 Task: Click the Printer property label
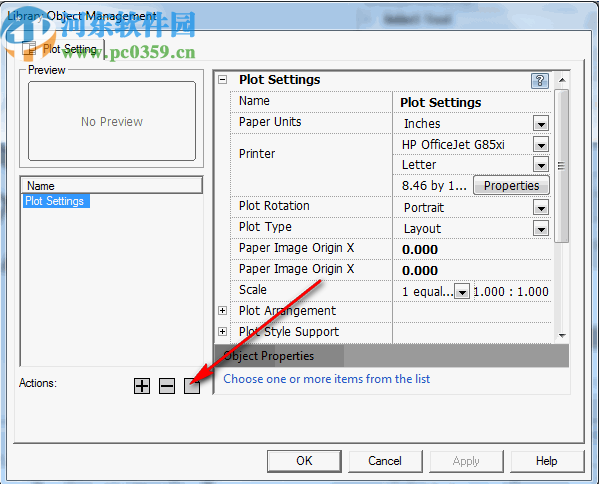pyautogui.click(x=257, y=154)
